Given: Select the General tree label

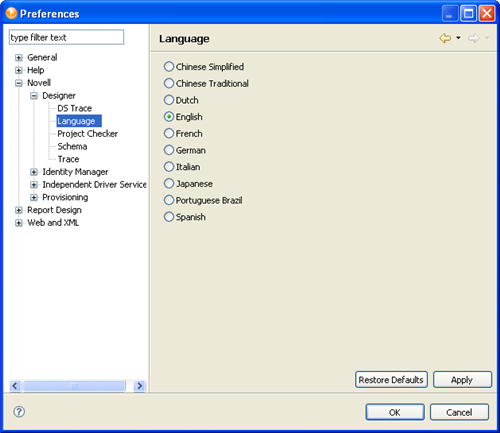Looking at the screenshot, I should [42, 57].
